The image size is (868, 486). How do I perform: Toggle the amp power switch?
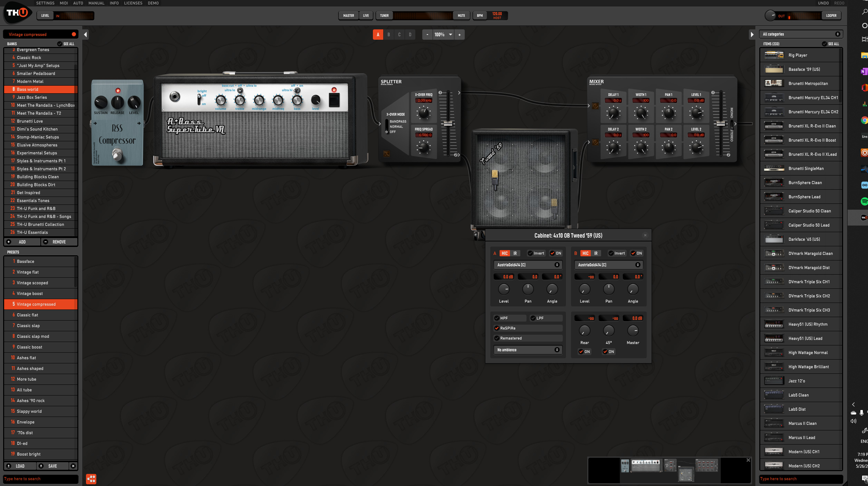coord(334,100)
